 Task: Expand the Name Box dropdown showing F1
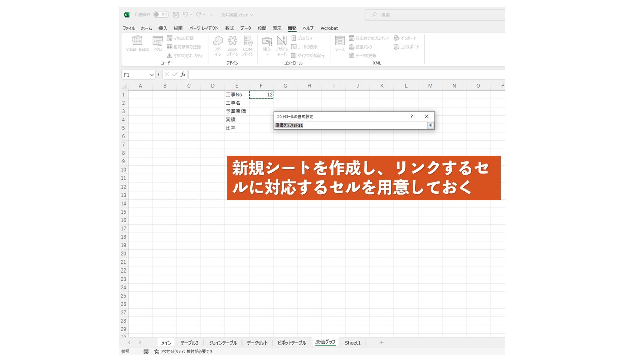[x=152, y=75]
